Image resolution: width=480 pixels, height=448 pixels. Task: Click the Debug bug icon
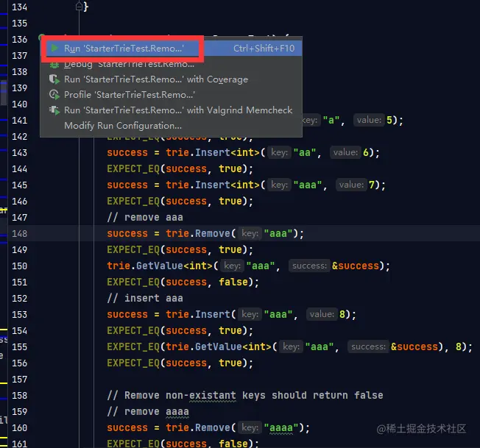[x=54, y=65]
